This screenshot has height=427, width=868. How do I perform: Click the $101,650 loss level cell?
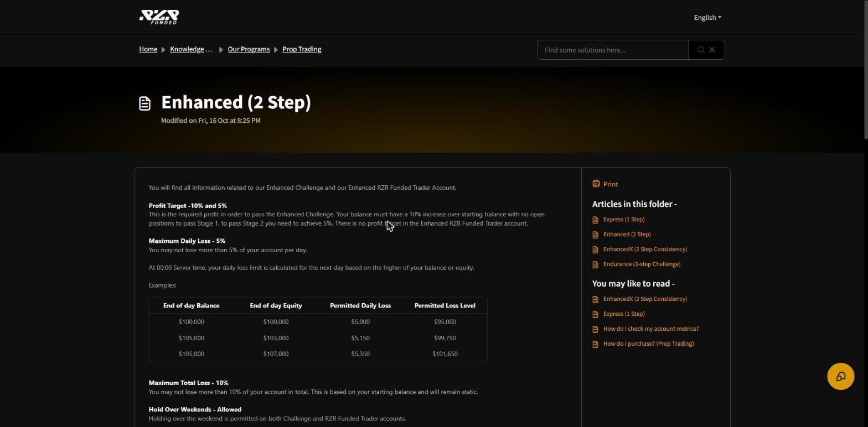click(445, 354)
